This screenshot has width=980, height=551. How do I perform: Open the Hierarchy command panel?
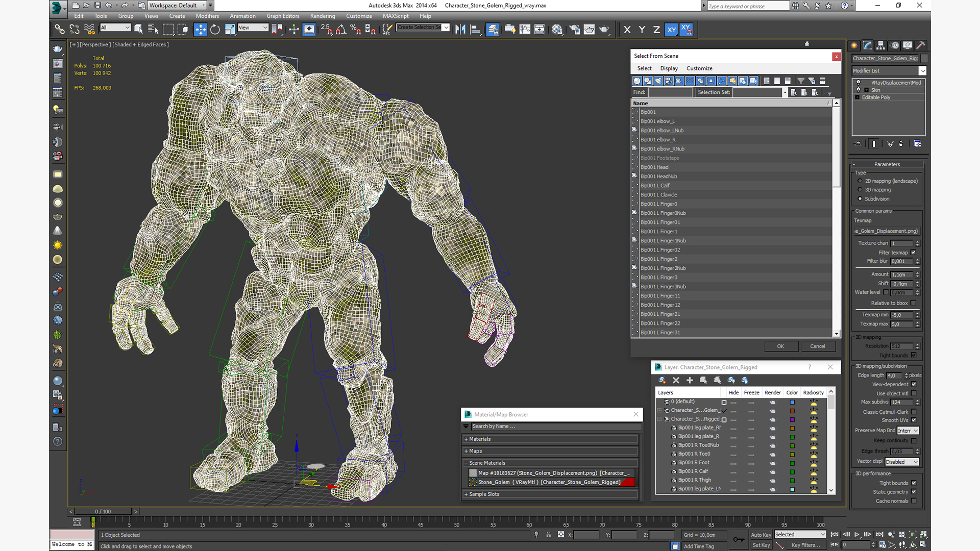tap(881, 45)
